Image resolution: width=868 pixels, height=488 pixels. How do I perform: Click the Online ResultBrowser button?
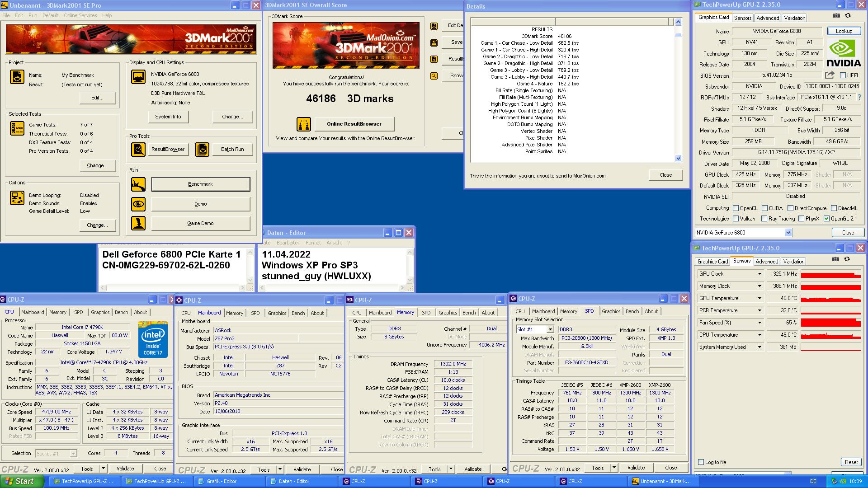(354, 124)
